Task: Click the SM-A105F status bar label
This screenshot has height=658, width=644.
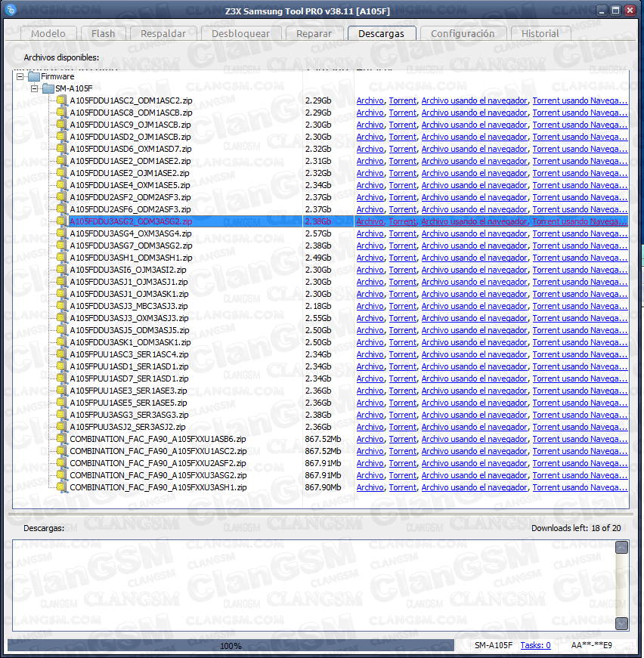Action: [494, 645]
